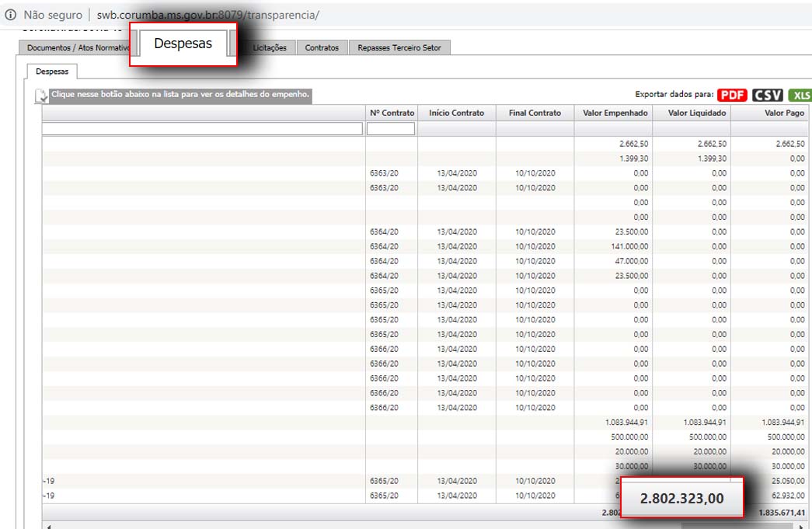Select Valor Liquidado cell 500.000,00
Viewport: 812px width, 529px height.
(x=707, y=437)
